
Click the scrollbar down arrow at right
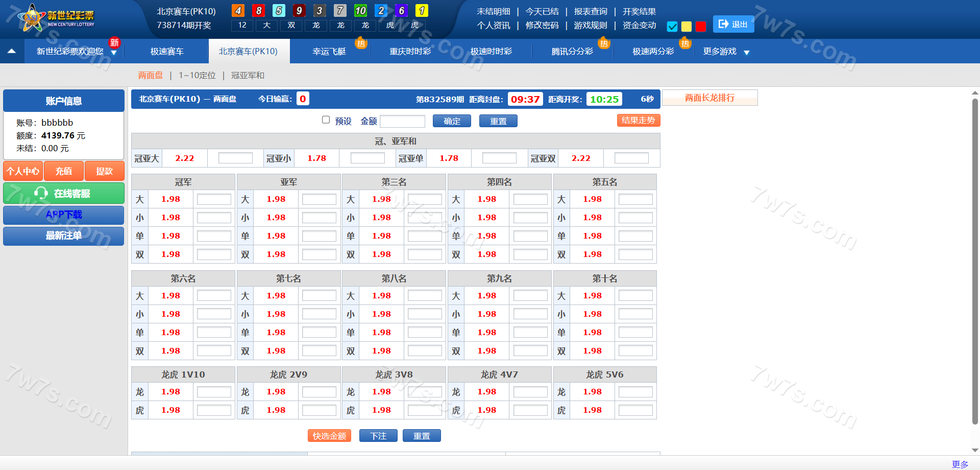(975, 450)
